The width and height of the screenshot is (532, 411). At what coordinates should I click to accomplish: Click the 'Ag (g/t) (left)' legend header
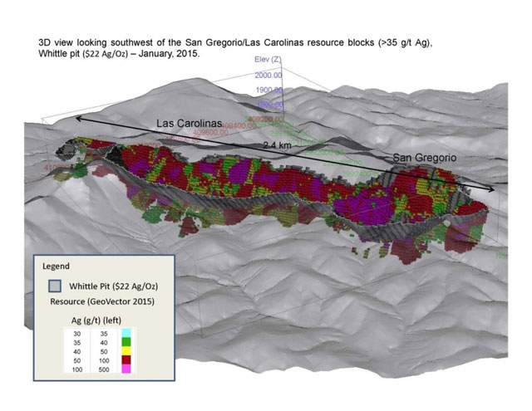(x=96, y=320)
